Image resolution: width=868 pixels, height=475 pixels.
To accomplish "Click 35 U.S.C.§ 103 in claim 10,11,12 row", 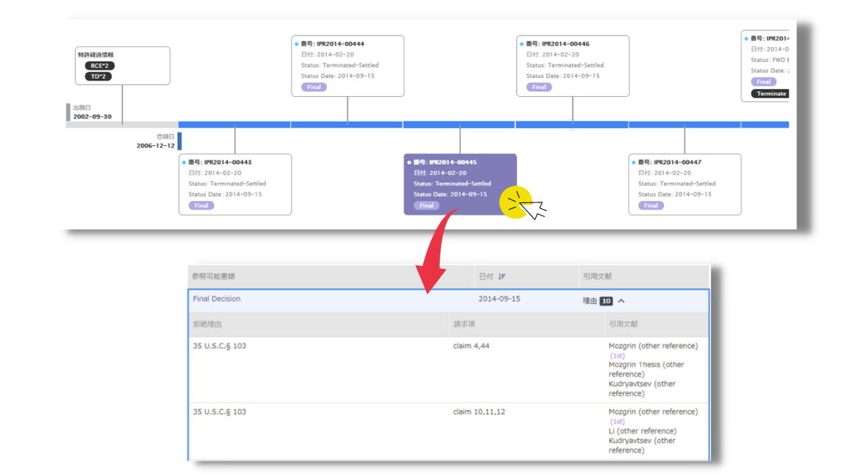I will click(x=219, y=412).
